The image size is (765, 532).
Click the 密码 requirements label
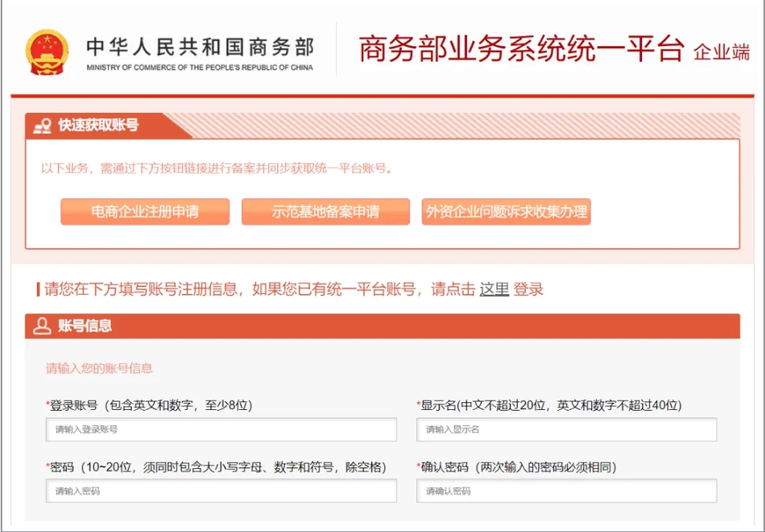216,468
